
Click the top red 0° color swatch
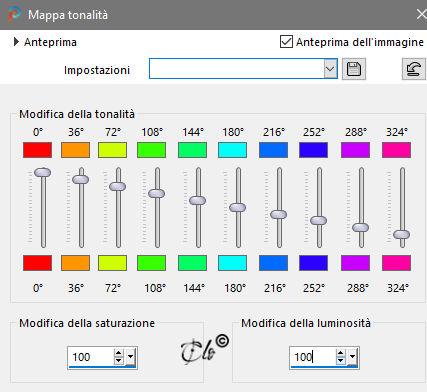(37, 150)
